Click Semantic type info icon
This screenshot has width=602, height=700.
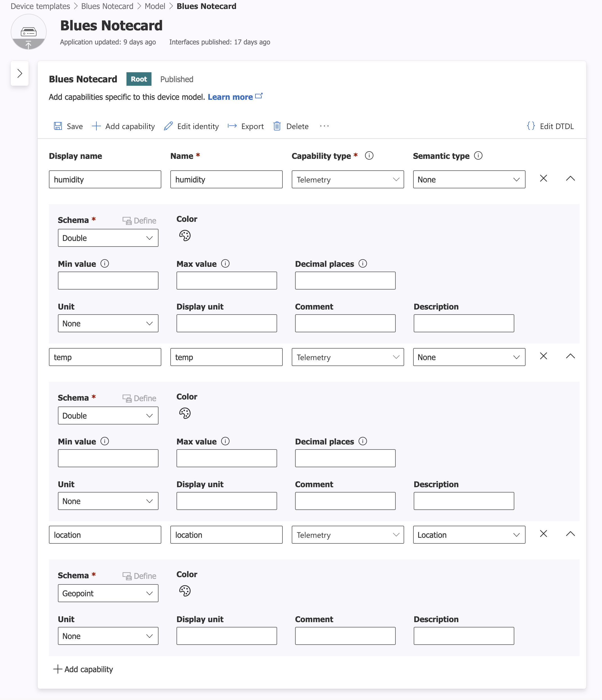478,156
